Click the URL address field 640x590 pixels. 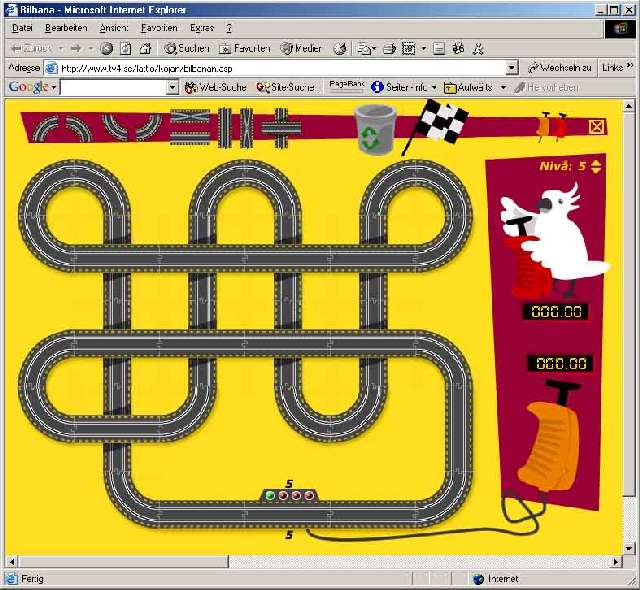[x=280, y=68]
